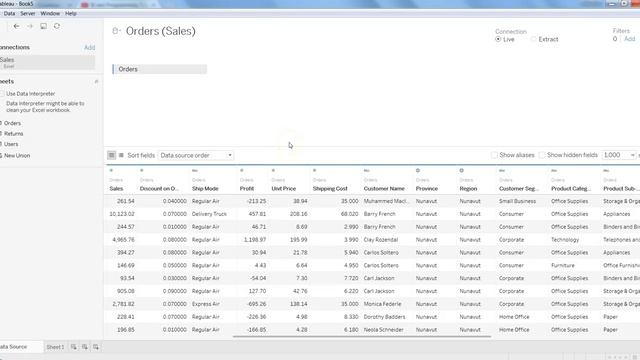Click the new dashboard icon

tap(84, 347)
